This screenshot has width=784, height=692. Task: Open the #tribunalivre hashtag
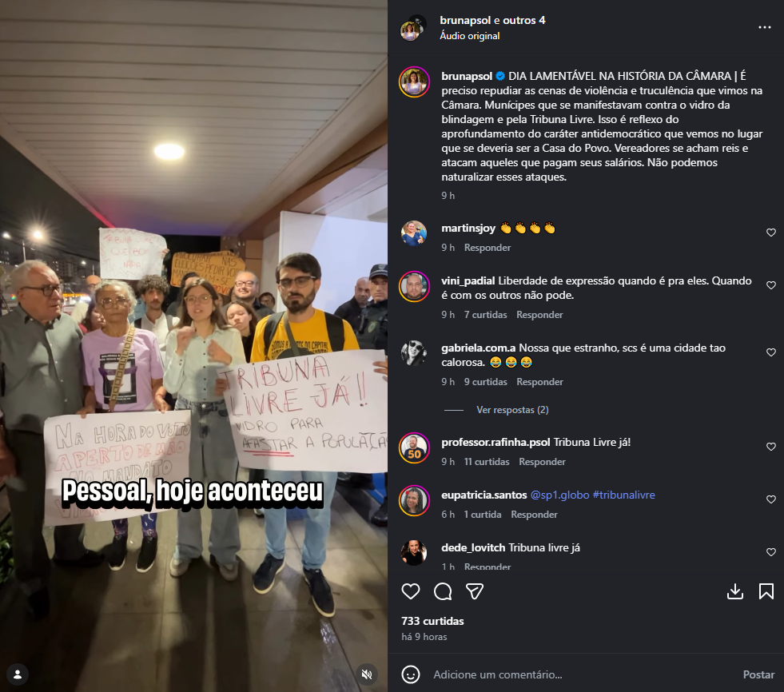tap(623, 495)
